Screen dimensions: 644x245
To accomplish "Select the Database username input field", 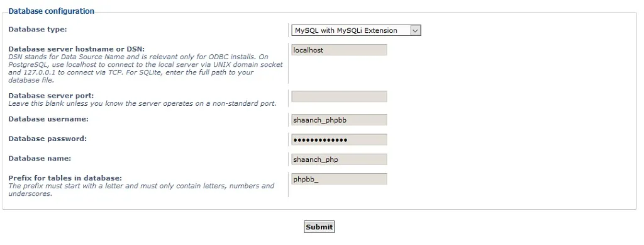I will (339, 120).
